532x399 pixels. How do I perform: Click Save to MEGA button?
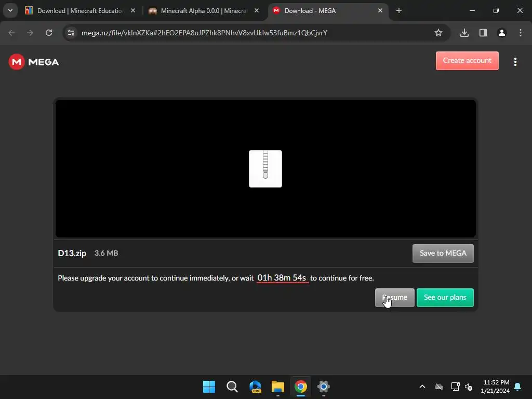point(443,253)
